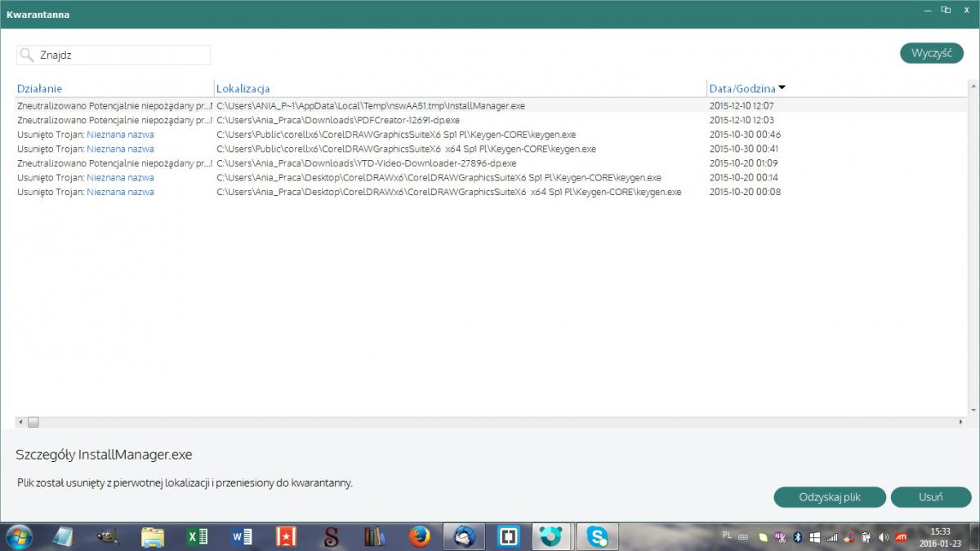
Task: Open the notepad icon in taskbar
Action: pyautogui.click(x=63, y=536)
